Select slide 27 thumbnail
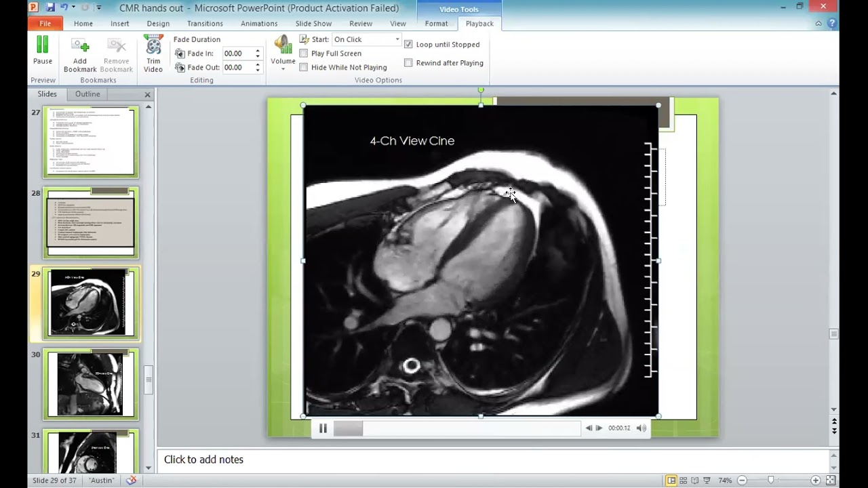 click(x=91, y=142)
